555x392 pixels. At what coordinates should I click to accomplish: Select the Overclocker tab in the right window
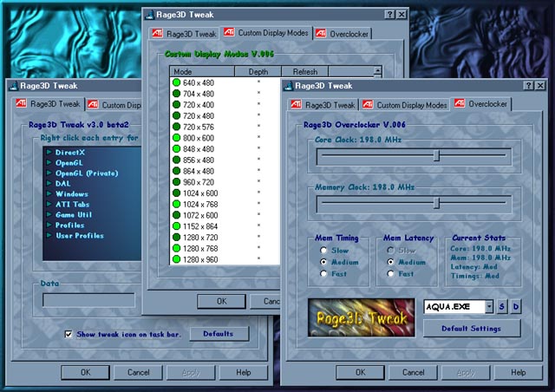[x=480, y=104]
